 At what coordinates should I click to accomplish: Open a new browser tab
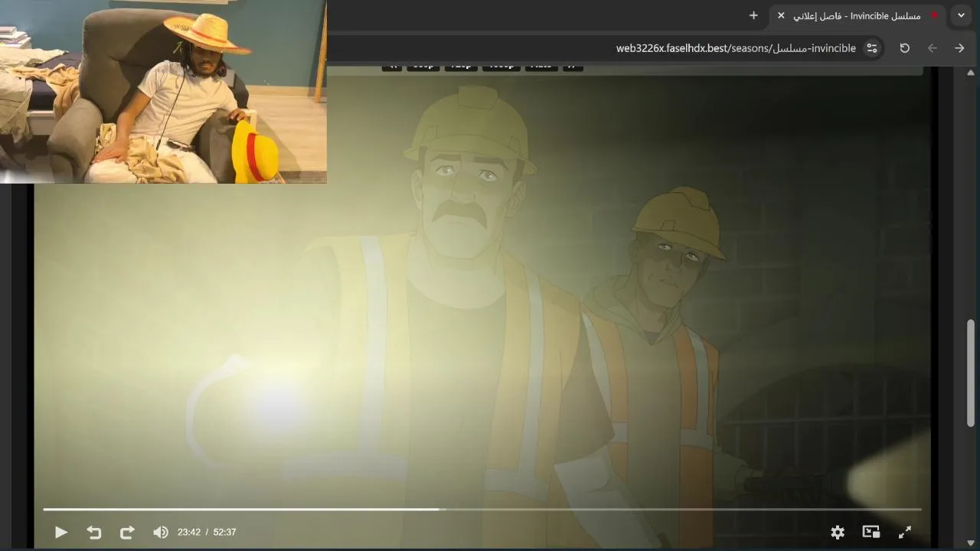[x=753, y=15]
